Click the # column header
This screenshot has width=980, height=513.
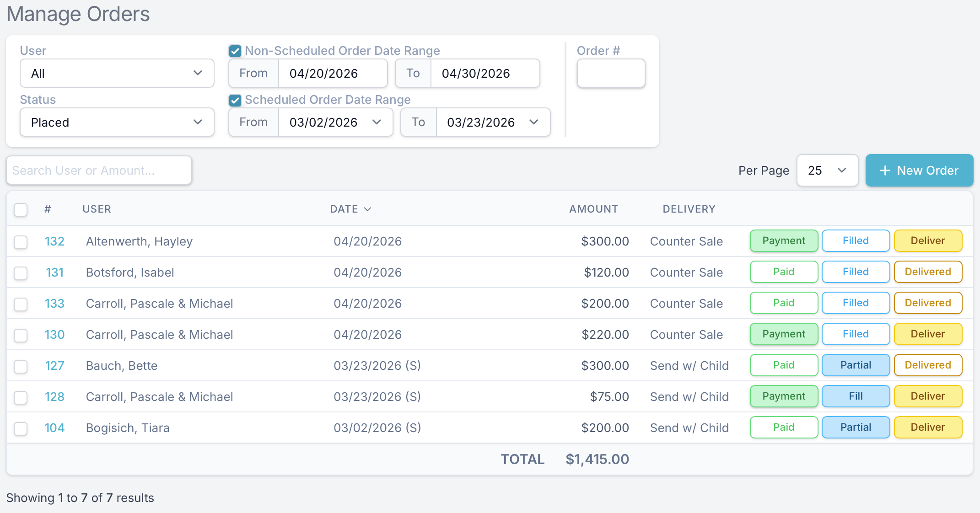(48, 209)
